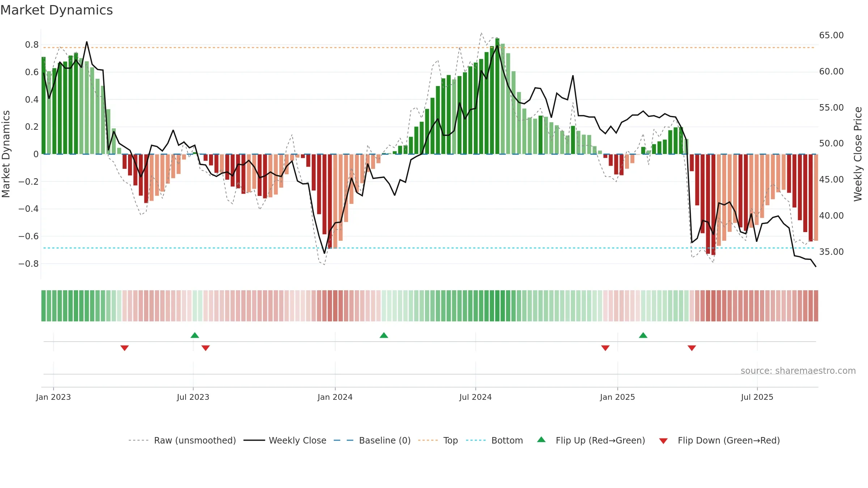Toggle the Top legend entry
868x488 pixels.
coord(438,440)
